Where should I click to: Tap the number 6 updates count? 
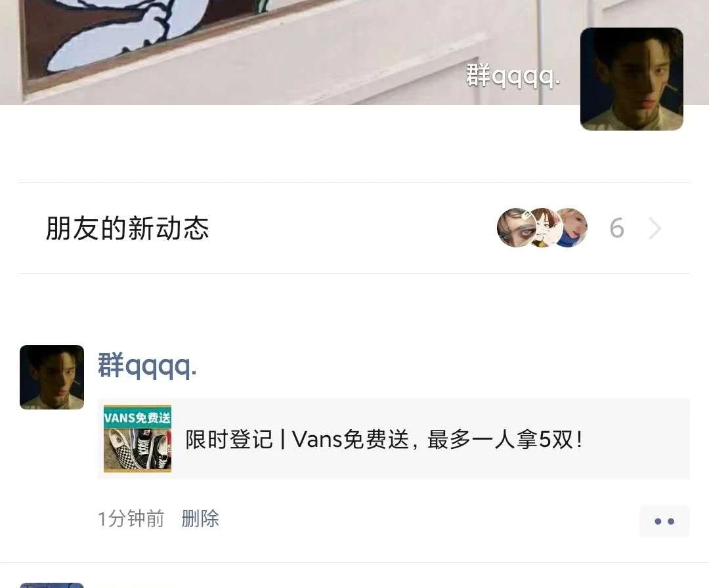[x=616, y=228]
